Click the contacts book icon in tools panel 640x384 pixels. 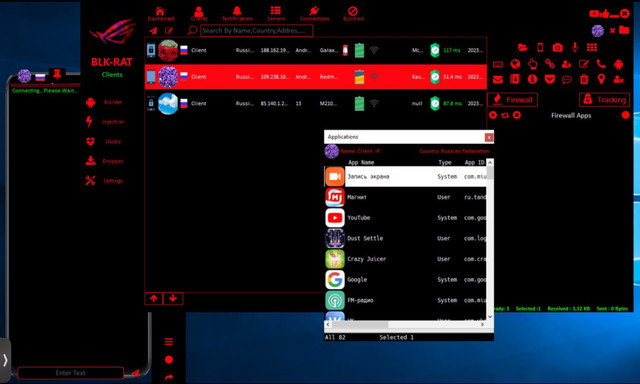pyautogui.click(x=515, y=79)
